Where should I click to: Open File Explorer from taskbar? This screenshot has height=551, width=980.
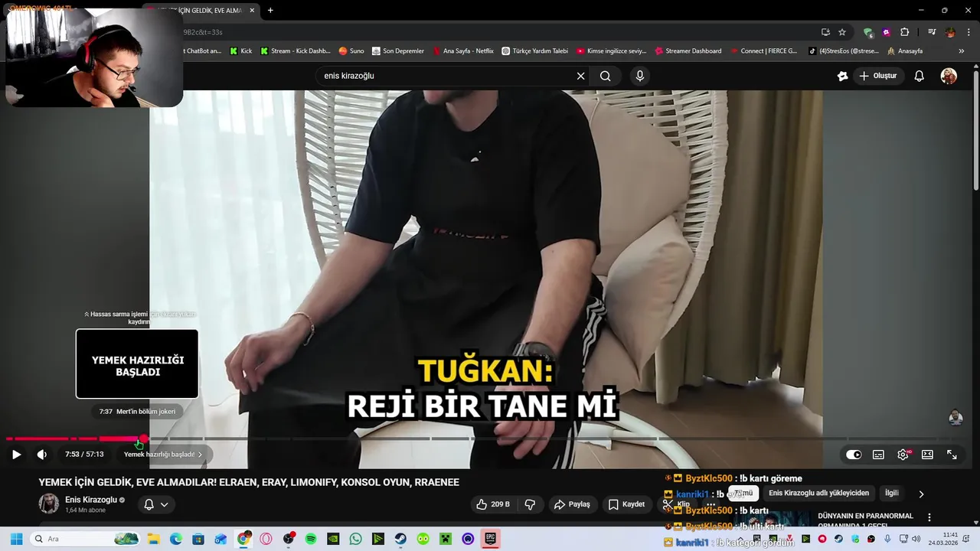(x=153, y=539)
